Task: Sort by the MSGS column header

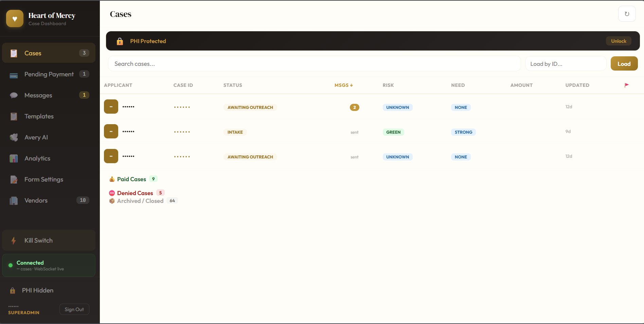Action: pyautogui.click(x=343, y=85)
